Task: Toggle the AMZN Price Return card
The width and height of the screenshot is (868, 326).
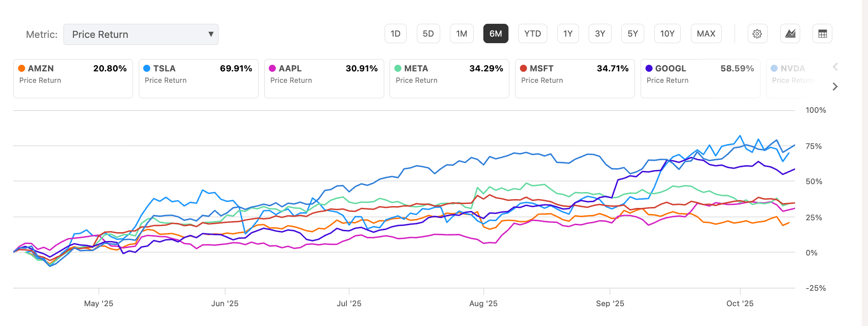Action: click(73, 78)
